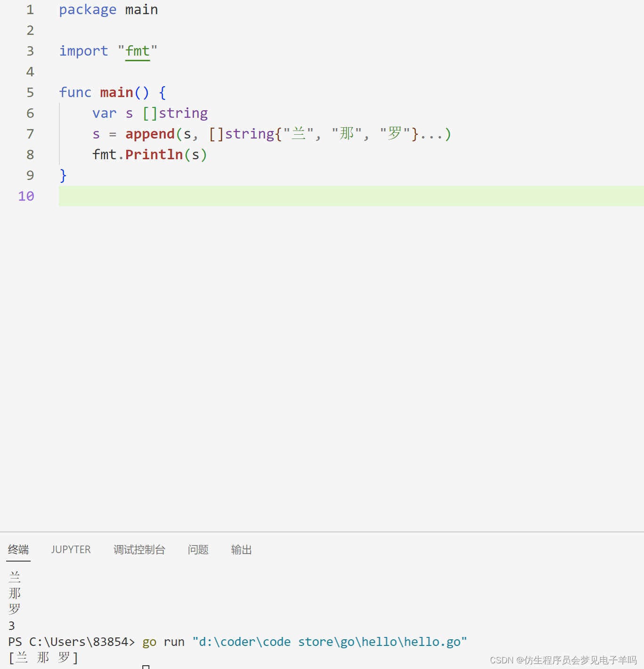
Task: Click the "var" keyword on line 6
Action: [104, 113]
